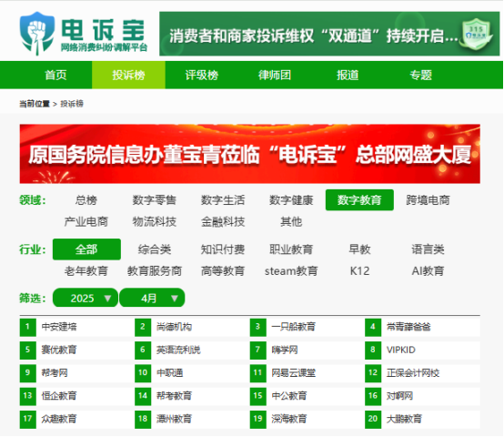Open the 2025 year dropdown

(x=86, y=298)
